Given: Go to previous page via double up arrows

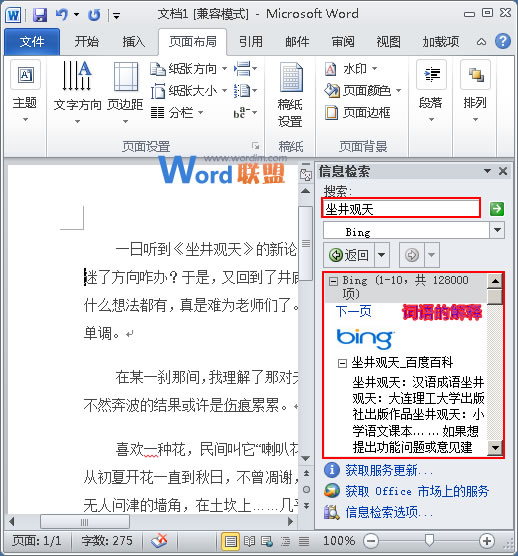Looking at the screenshot, I should (306, 473).
